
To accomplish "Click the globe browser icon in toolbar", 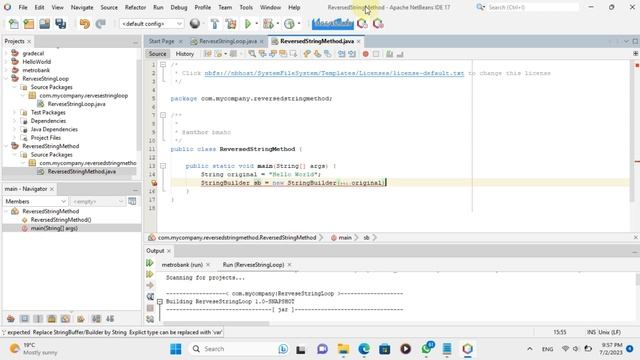I will coord(195,24).
